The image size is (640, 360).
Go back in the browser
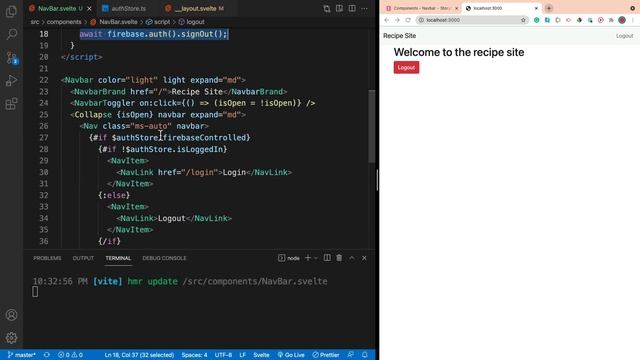pos(387,20)
